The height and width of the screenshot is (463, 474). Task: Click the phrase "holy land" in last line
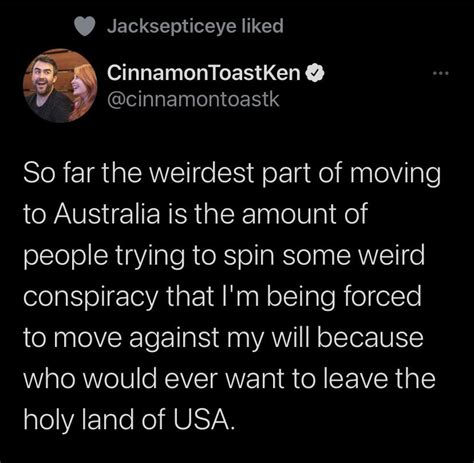[x=79, y=420]
